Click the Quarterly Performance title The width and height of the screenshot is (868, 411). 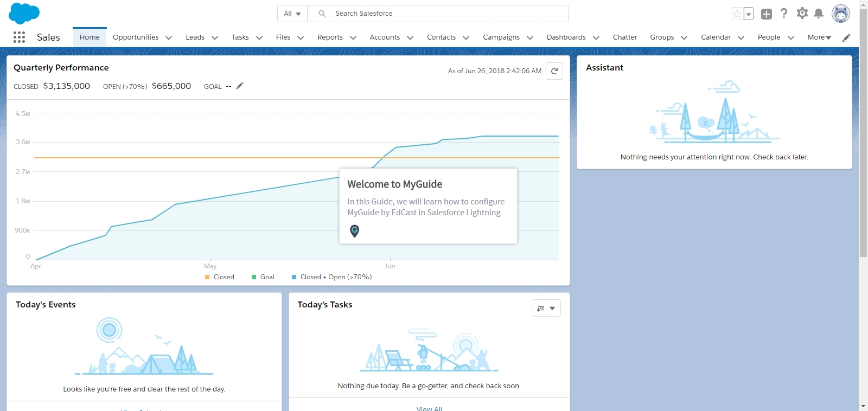pos(61,68)
